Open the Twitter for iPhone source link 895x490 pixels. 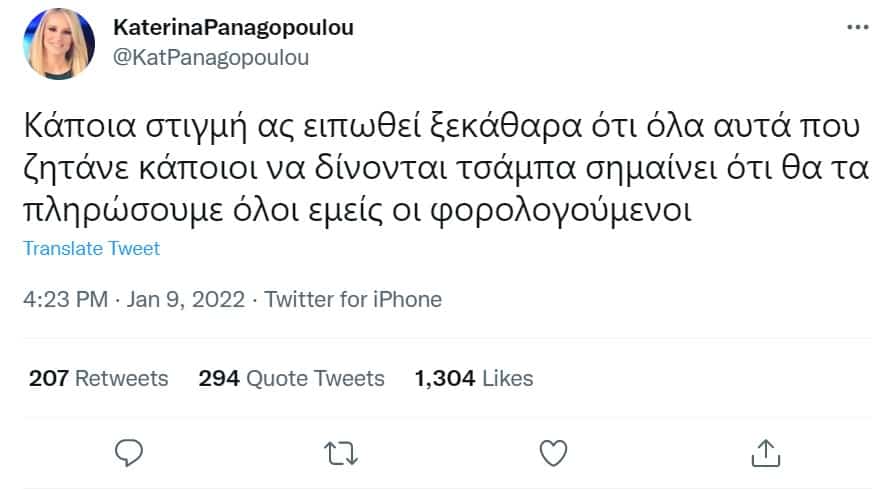click(353, 299)
